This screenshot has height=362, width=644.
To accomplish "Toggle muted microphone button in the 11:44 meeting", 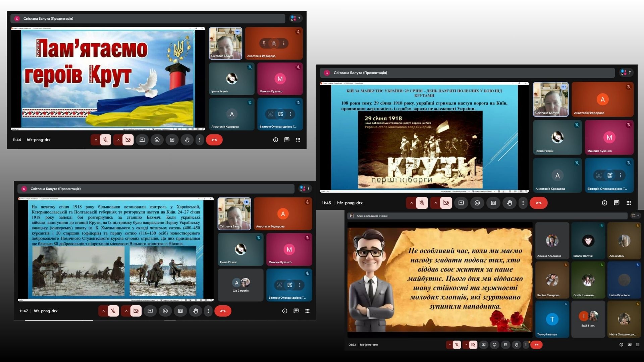I will tap(105, 140).
